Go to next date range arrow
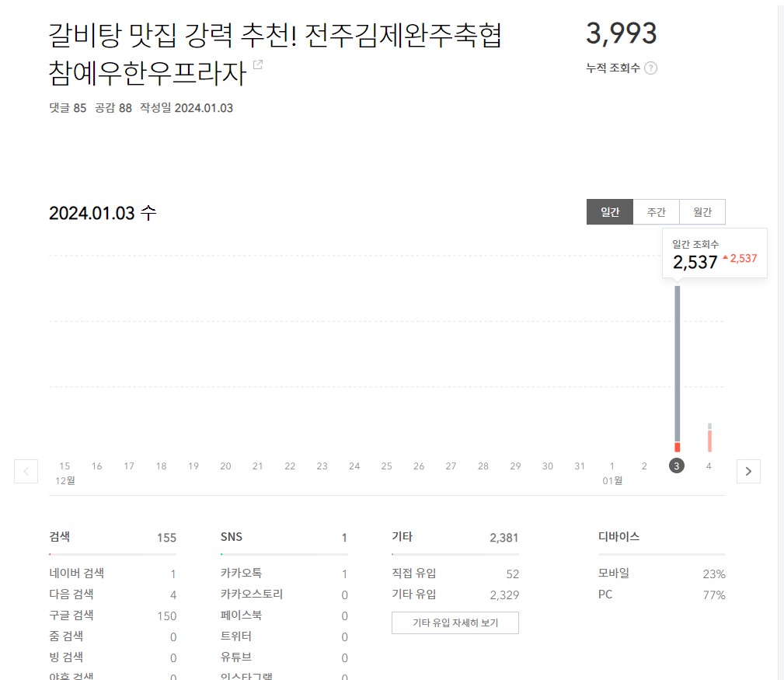This screenshot has width=784, height=680. tap(748, 471)
